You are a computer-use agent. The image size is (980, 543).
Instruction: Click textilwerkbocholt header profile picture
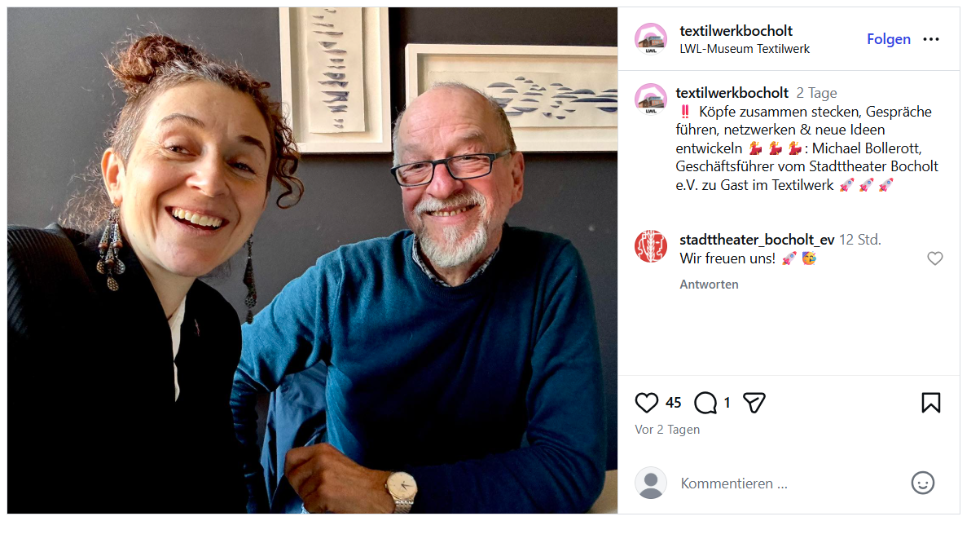pyautogui.click(x=651, y=39)
